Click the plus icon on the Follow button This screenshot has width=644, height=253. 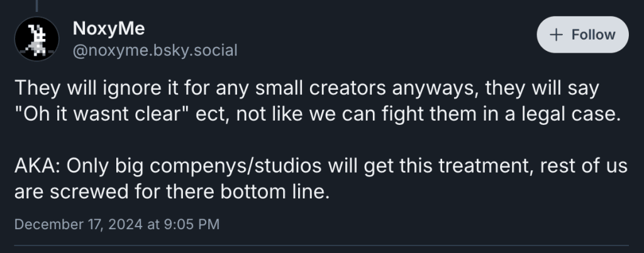(x=555, y=35)
